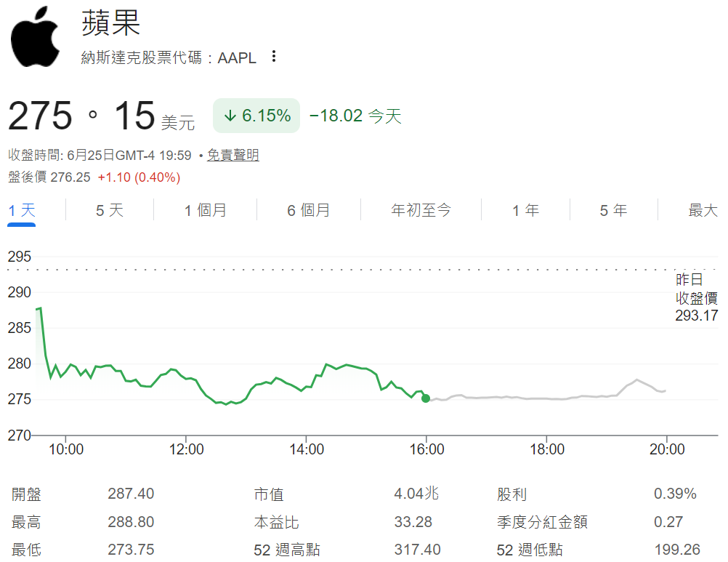Click the 昨日收盤價 293.17 label
Screen dimensions: 728x562
[x=697, y=297]
